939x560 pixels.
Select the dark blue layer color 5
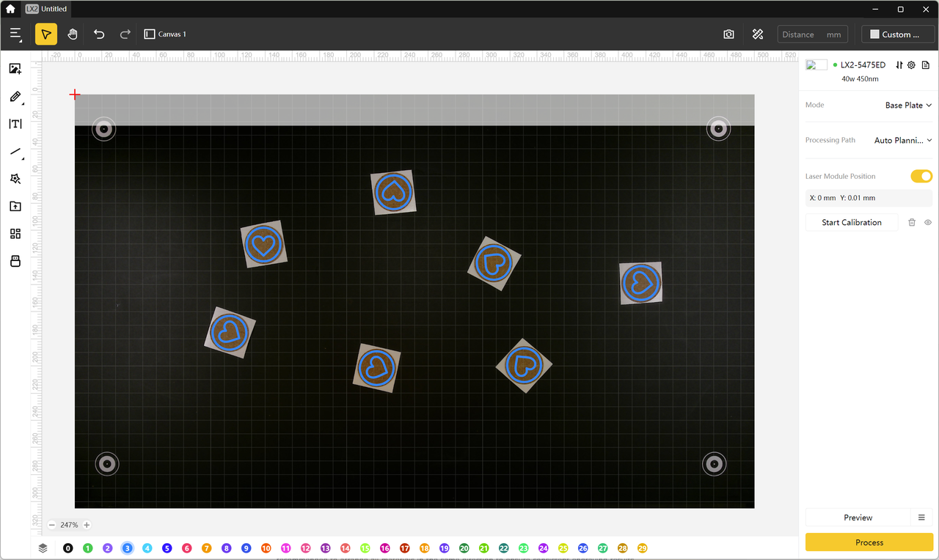[x=167, y=548]
